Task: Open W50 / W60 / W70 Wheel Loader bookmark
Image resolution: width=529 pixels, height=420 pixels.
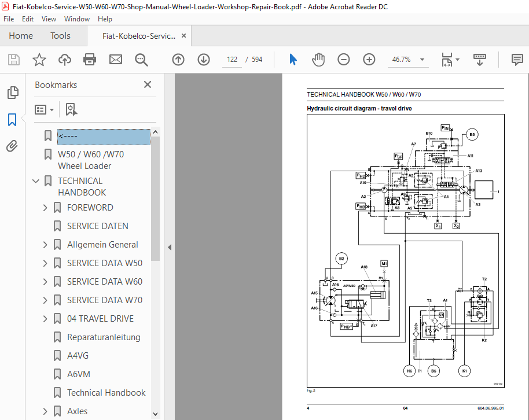Action: 91,160
